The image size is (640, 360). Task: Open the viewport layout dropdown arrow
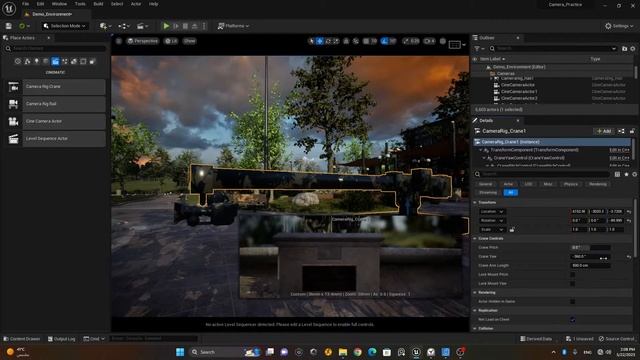(464, 44)
